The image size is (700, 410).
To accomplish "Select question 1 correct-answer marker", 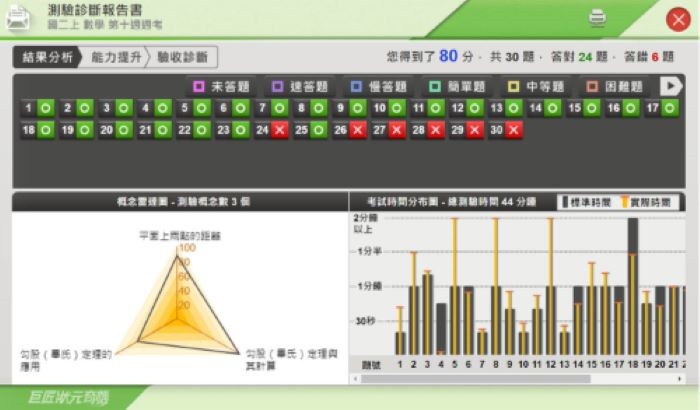I will 45,108.
